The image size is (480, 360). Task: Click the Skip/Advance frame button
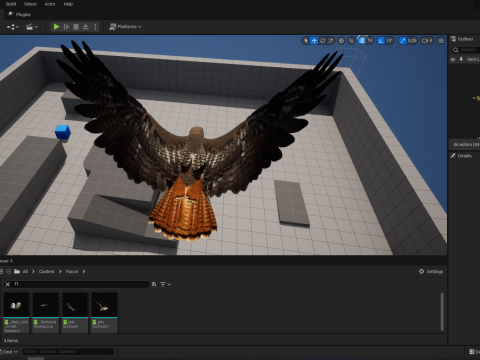66,27
